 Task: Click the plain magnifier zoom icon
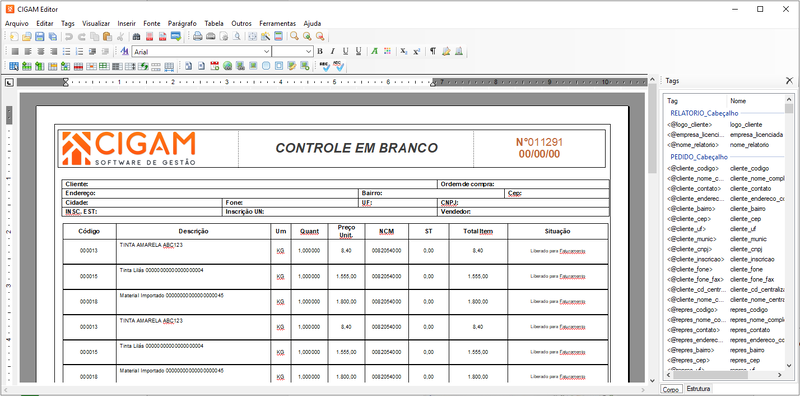pos(294,36)
